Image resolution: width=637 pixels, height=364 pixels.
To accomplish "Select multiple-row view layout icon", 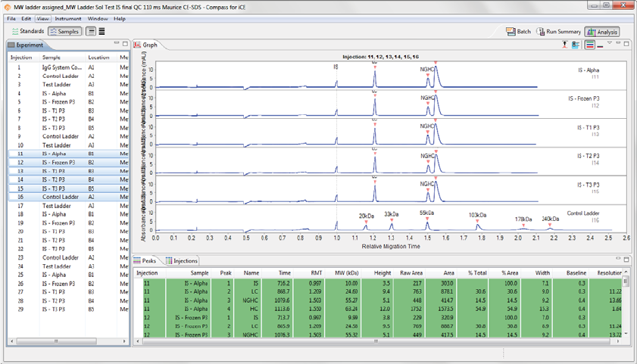I will tap(102, 32).
